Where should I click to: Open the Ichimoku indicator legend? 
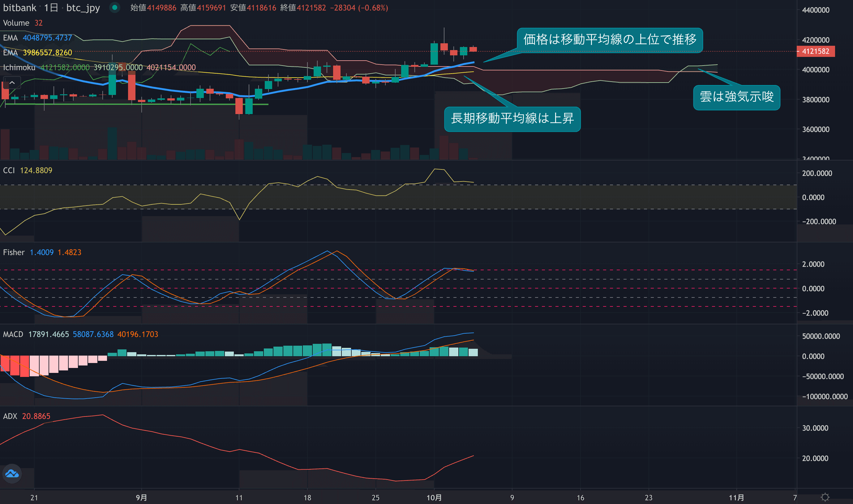(x=19, y=68)
